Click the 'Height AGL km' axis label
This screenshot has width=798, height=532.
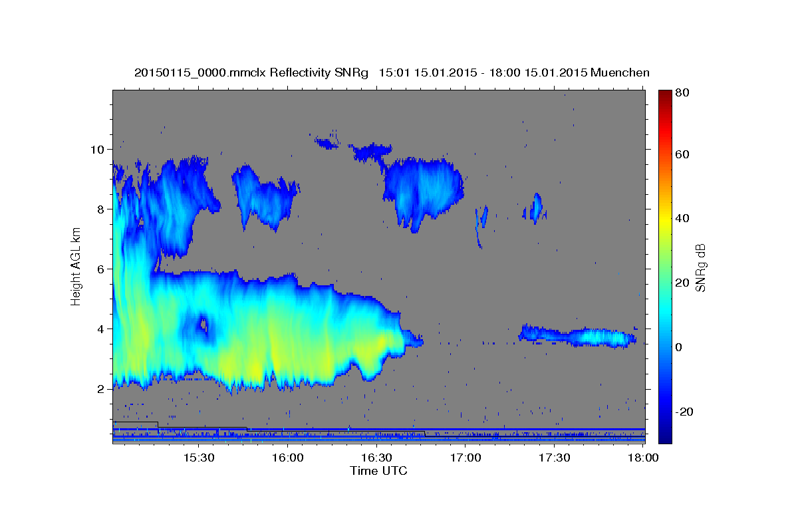[76, 267]
